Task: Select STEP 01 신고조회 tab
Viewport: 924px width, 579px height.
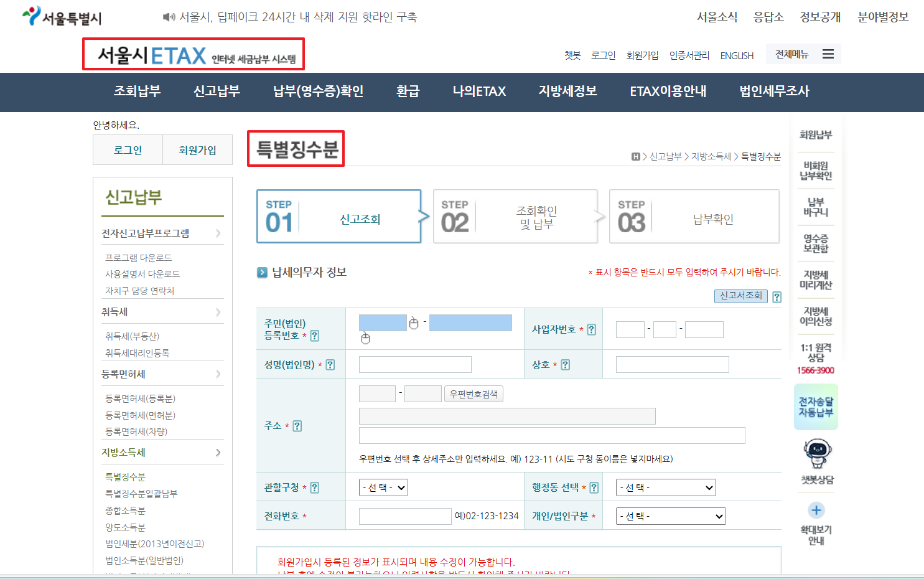Action: click(x=339, y=217)
